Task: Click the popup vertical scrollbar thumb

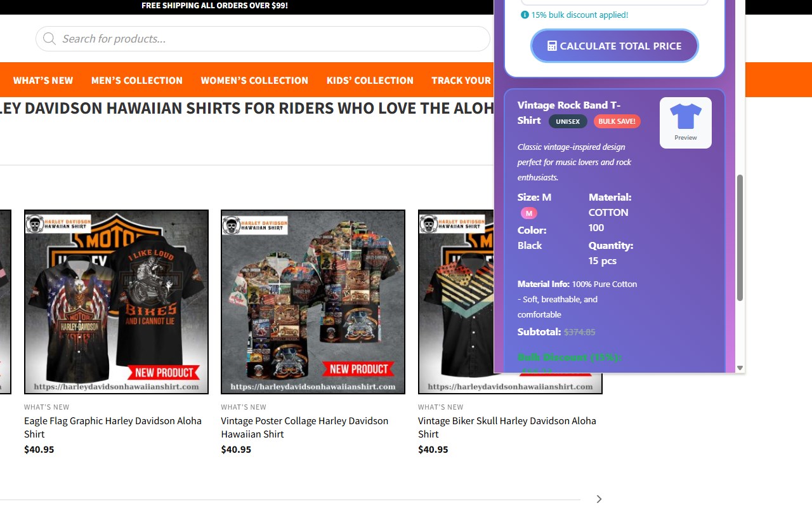Action: [740, 237]
